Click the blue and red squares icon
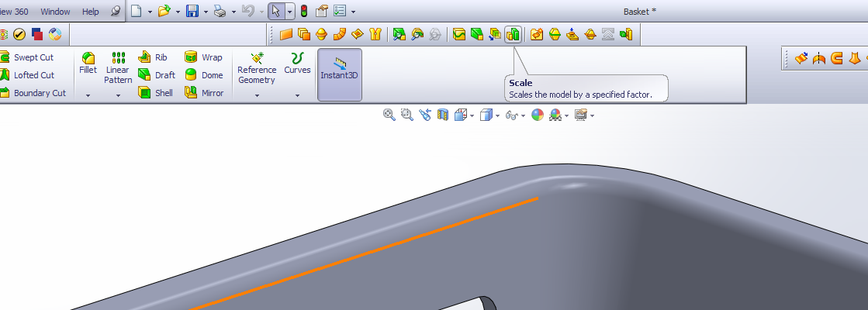 (37, 35)
